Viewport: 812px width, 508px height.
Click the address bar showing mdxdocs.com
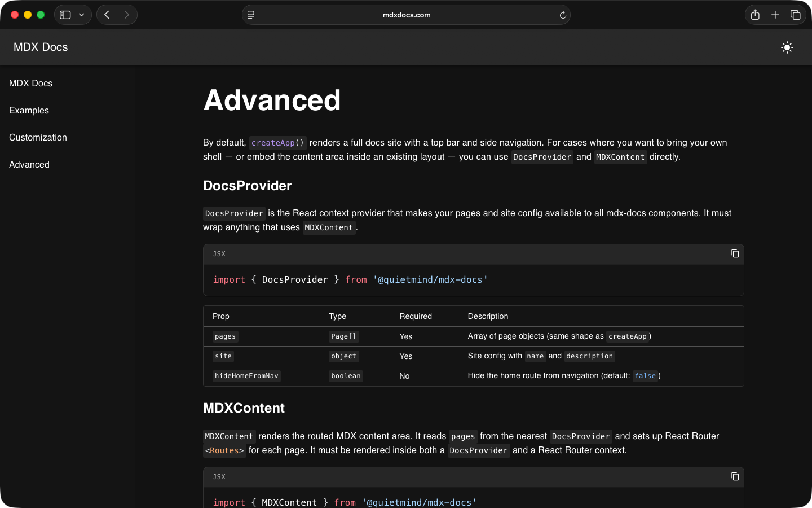point(406,15)
